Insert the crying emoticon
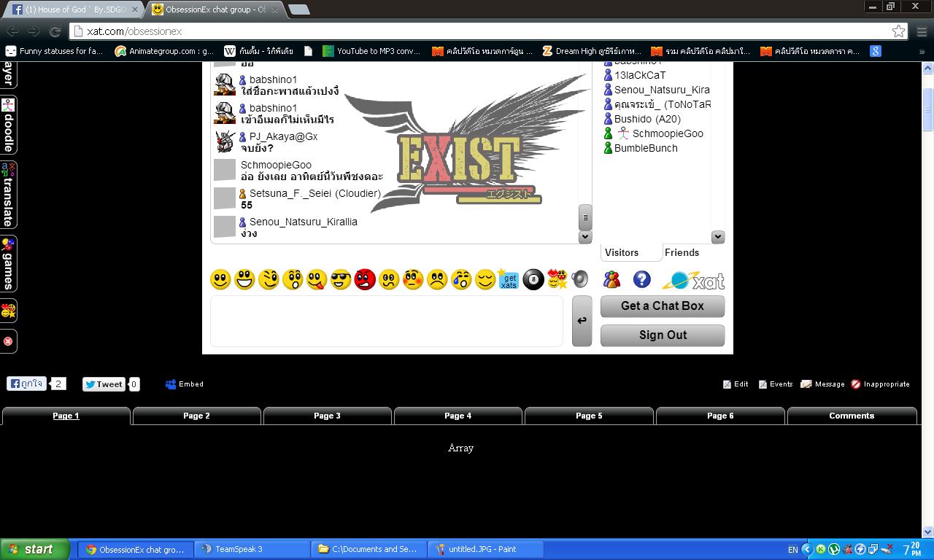Image resolution: width=934 pixels, height=560 pixels. click(461, 279)
